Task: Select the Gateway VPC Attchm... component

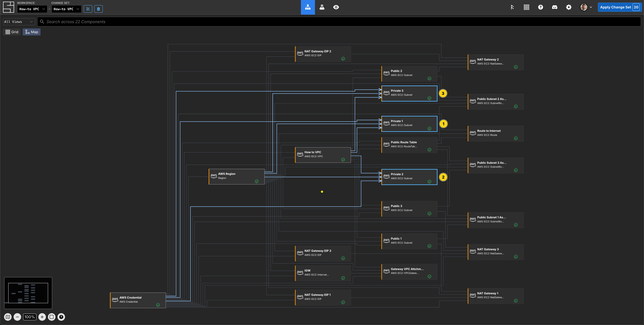Action: point(409,272)
